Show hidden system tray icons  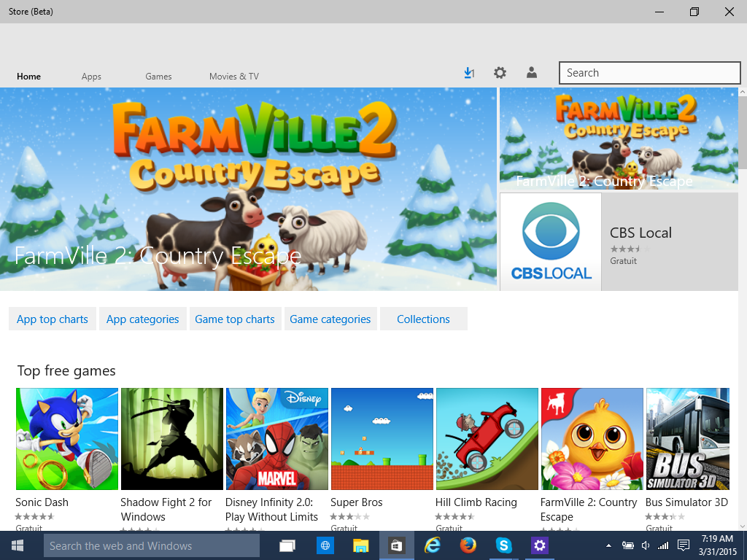click(x=608, y=545)
